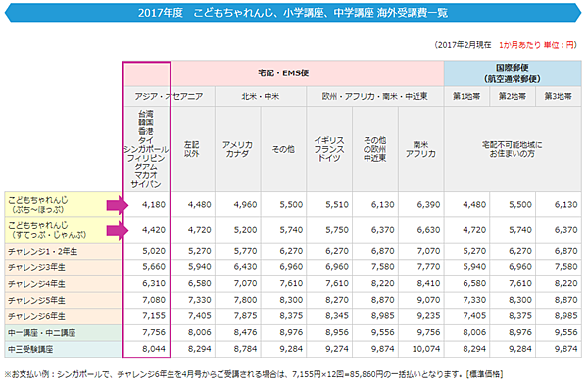The image size is (588, 382).
Task: Click the country list cell starting with '台湾'
Action: 146,149
